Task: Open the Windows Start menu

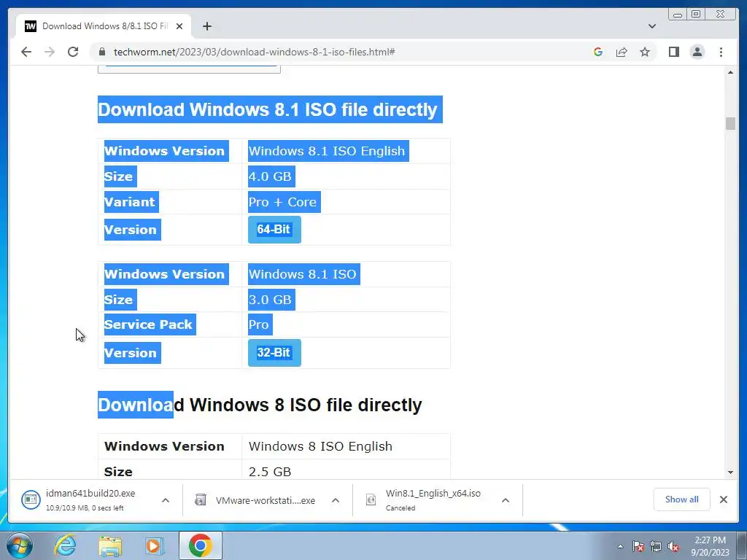Action: click(19, 545)
